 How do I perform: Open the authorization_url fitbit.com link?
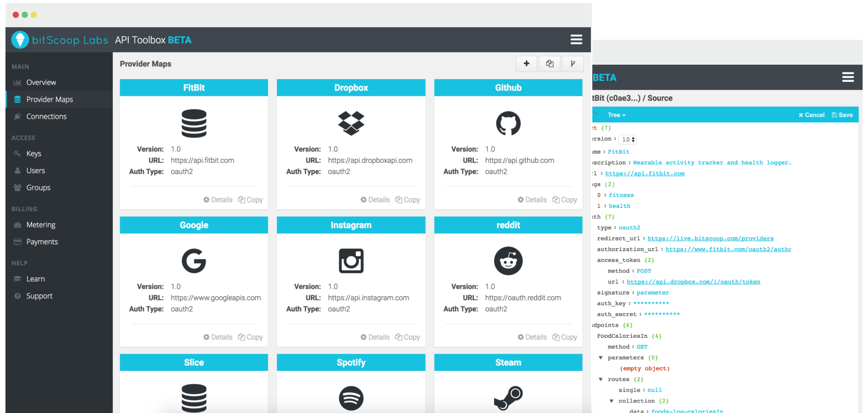pyautogui.click(x=728, y=249)
